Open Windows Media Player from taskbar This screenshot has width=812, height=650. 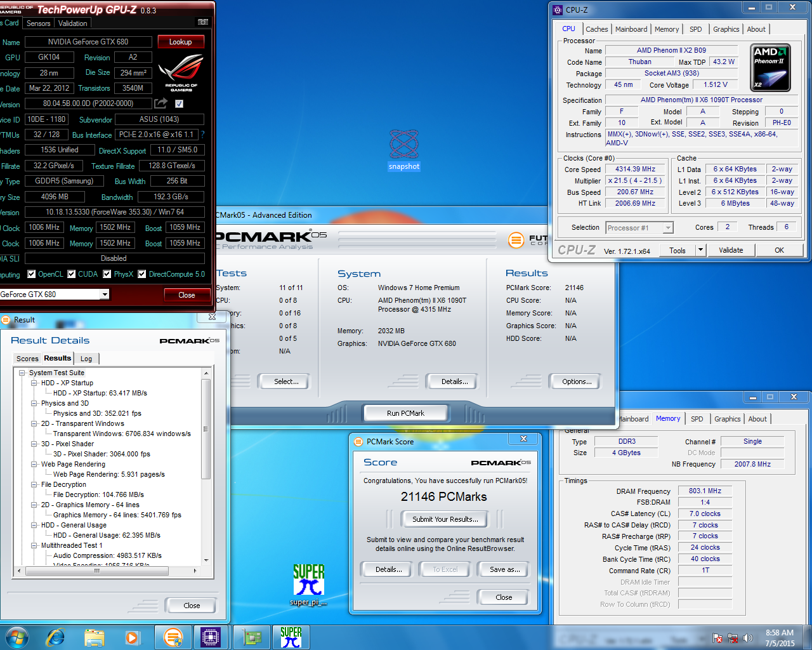132,637
